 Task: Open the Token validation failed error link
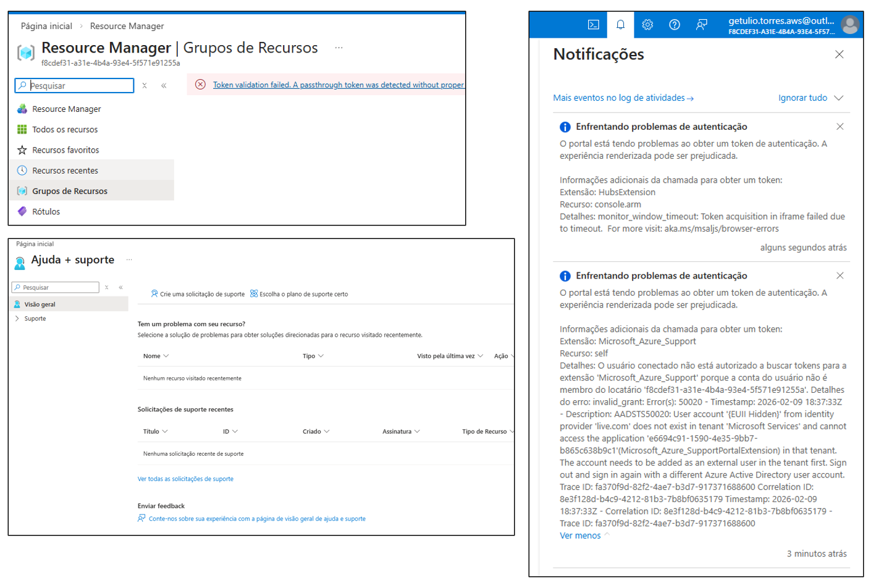(339, 85)
